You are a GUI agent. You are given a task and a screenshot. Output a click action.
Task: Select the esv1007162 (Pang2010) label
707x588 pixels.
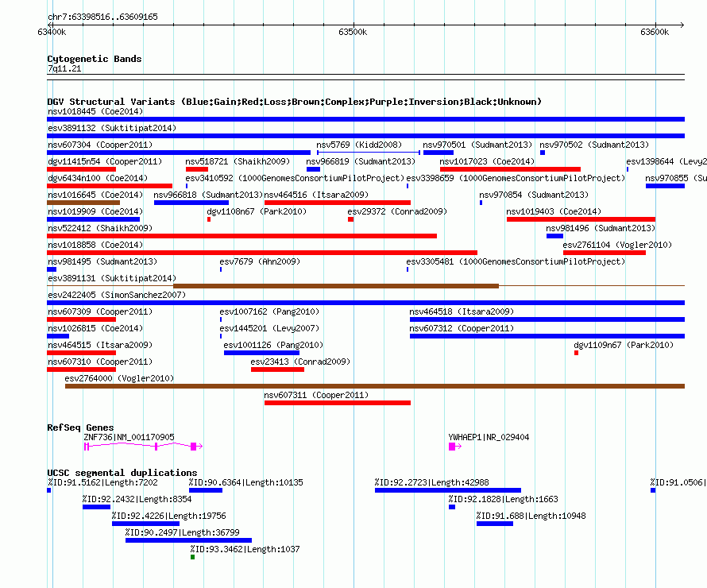pos(269,311)
